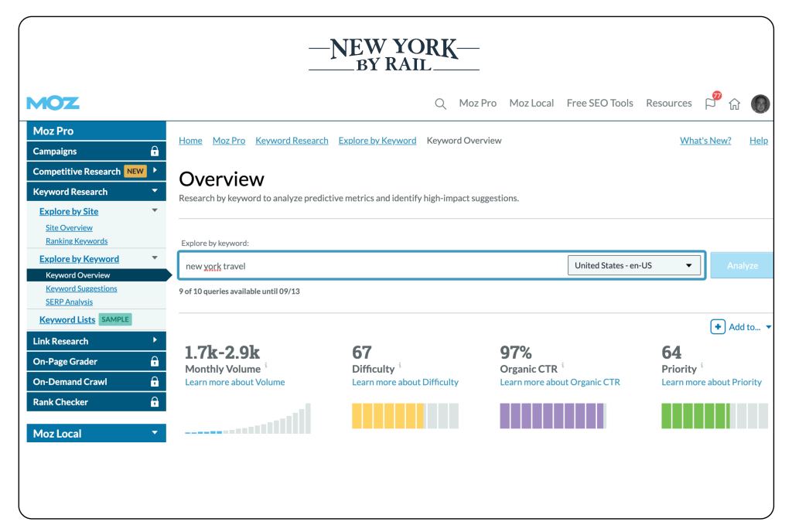This screenshot has width=792, height=532.
Task: Select Free SEO Tools in top menu
Action: click(x=599, y=104)
